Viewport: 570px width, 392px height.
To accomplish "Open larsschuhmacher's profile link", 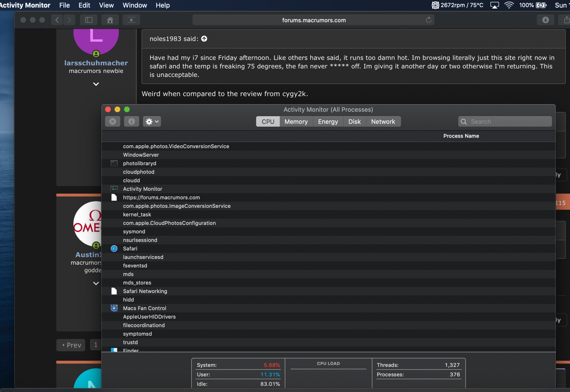I will [x=96, y=63].
